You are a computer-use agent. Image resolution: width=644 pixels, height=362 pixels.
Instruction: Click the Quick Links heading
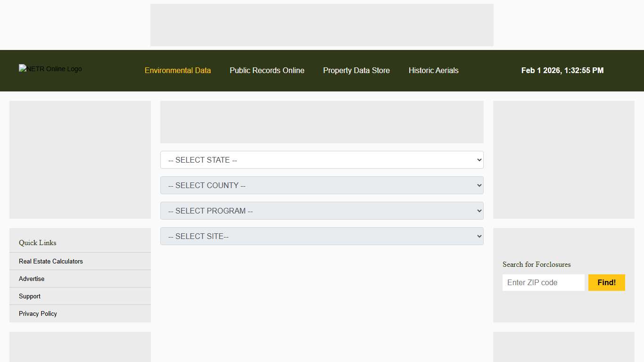click(x=37, y=243)
